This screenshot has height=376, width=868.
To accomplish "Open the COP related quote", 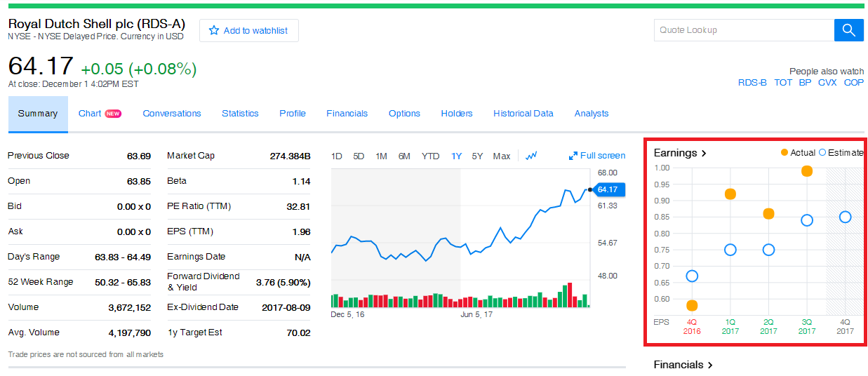I will point(854,83).
